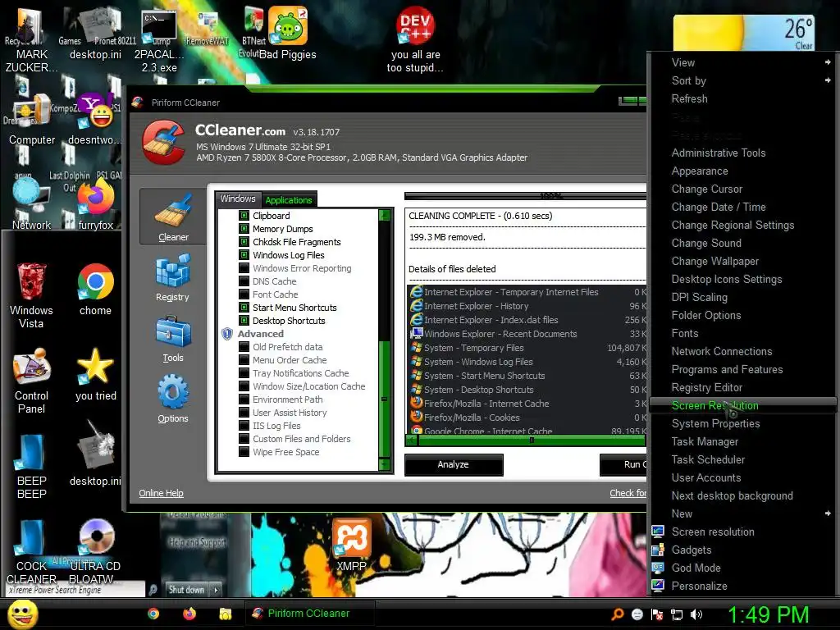Open the chome Chrome desktop shortcut
Image resolution: width=840 pixels, height=630 pixels.
point(95,290)
